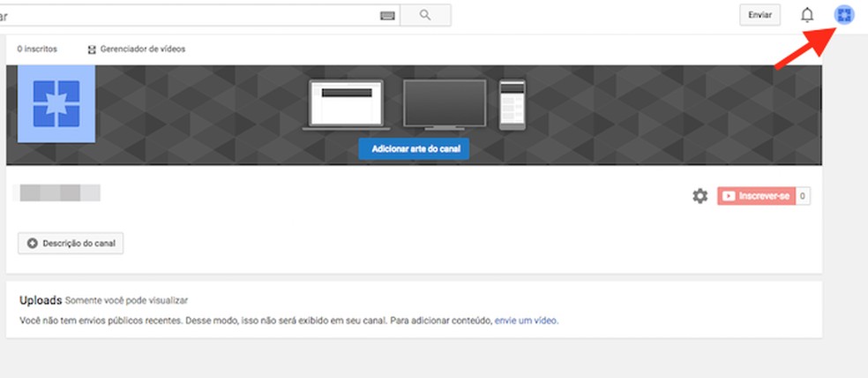Click the magnifying glass search button
This screenshot has height=378, width=868.
[425, 16]
